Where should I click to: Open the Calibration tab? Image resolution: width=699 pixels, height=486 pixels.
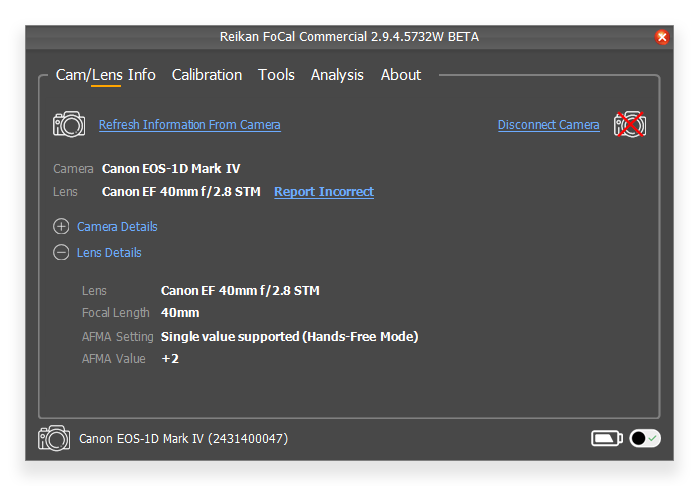(x=207, y=75)
